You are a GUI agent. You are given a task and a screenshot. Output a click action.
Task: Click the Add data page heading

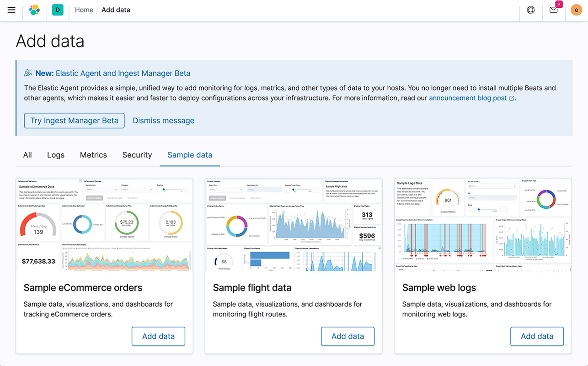50,41
